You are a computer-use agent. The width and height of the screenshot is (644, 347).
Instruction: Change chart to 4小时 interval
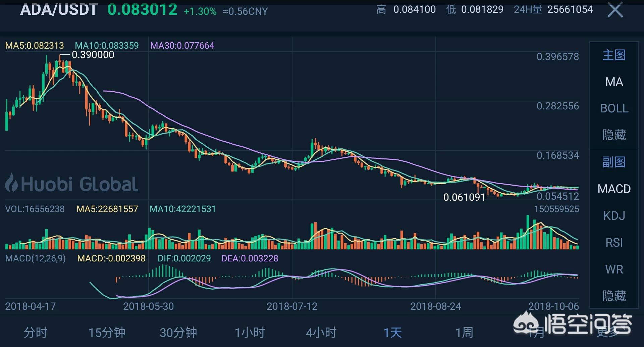321,333
